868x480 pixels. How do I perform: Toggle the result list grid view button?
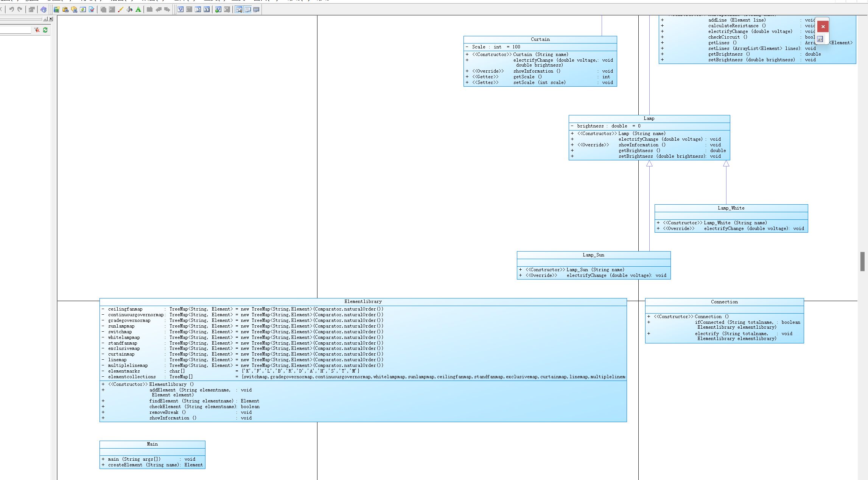[x=256, y=9]
